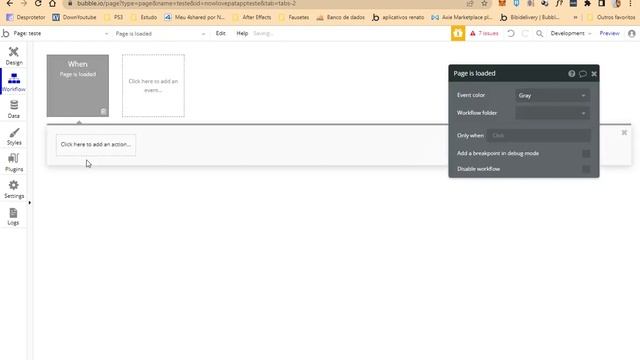Click the note icon on the When event box
Screen dimensions: 640x360
tap(103, 111)
